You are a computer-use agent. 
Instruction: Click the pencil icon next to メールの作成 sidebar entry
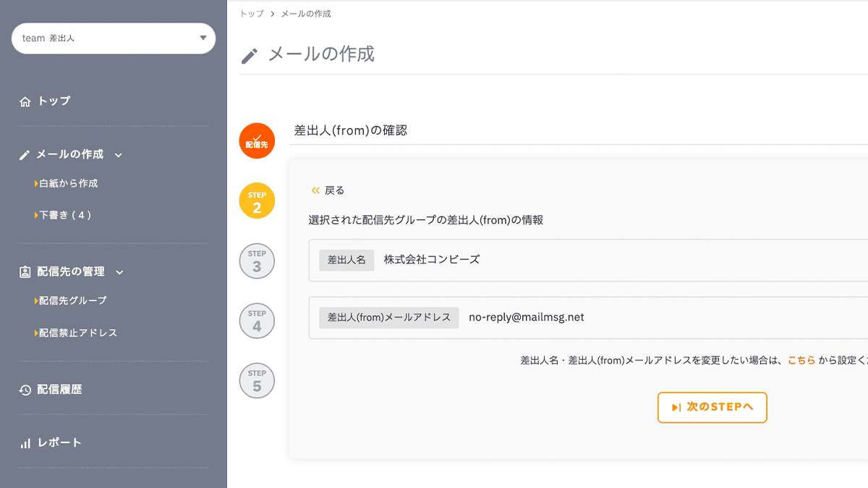click(25, 154)
